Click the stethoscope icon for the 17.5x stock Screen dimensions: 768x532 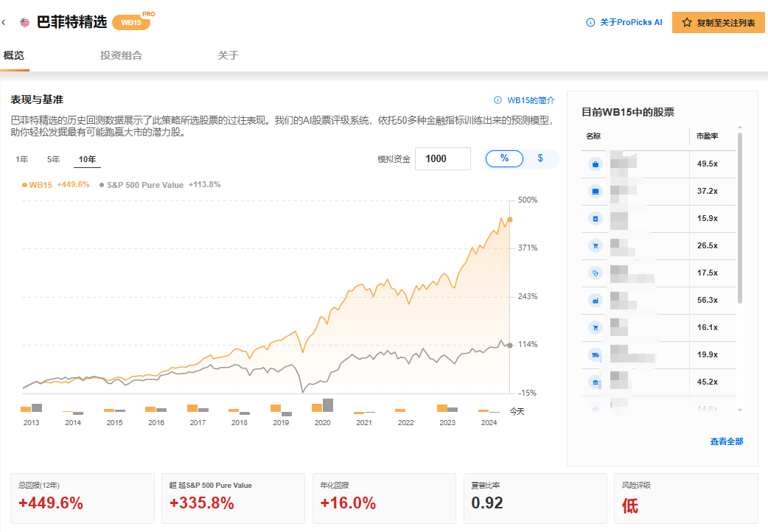pyautogui.click(x=595, y=273)
